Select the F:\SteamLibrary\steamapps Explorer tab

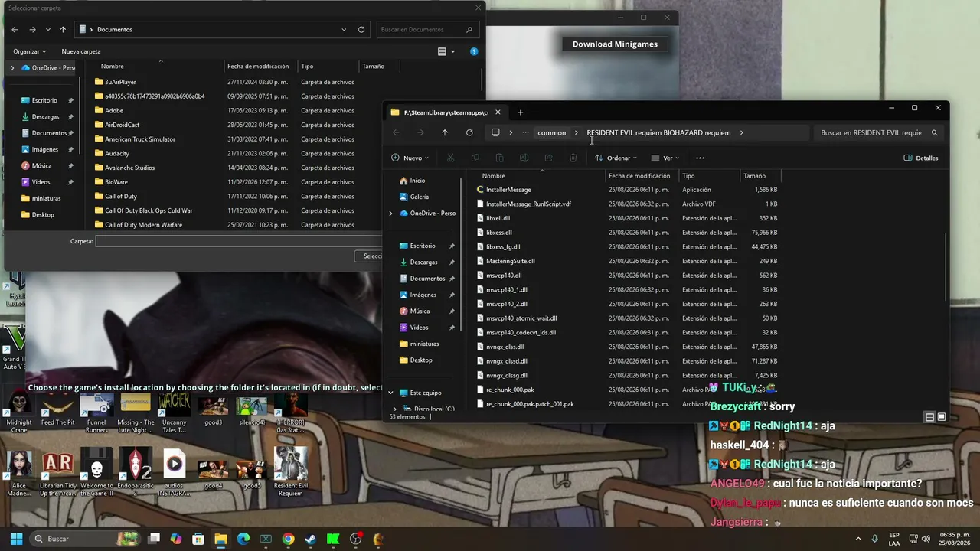tap(446, 112)
